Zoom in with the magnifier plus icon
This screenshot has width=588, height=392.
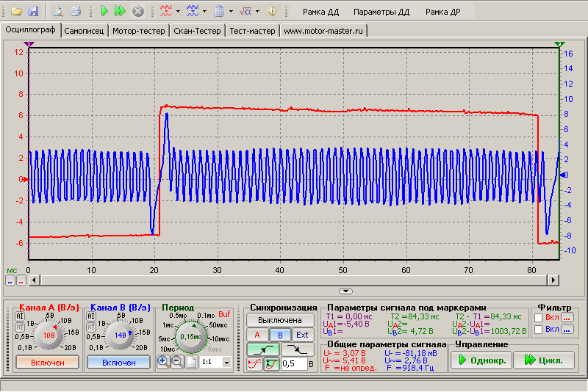click(163, 361)
